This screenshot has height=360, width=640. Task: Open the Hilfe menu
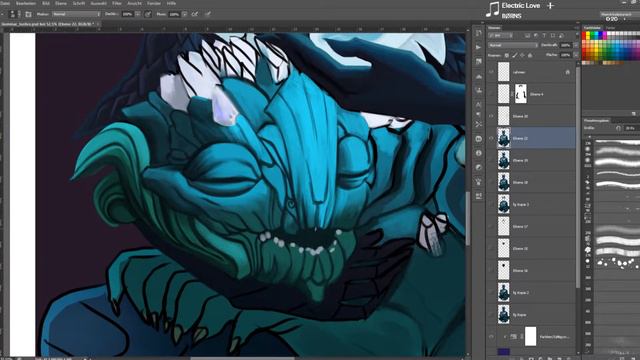click(x=171, y=3)
